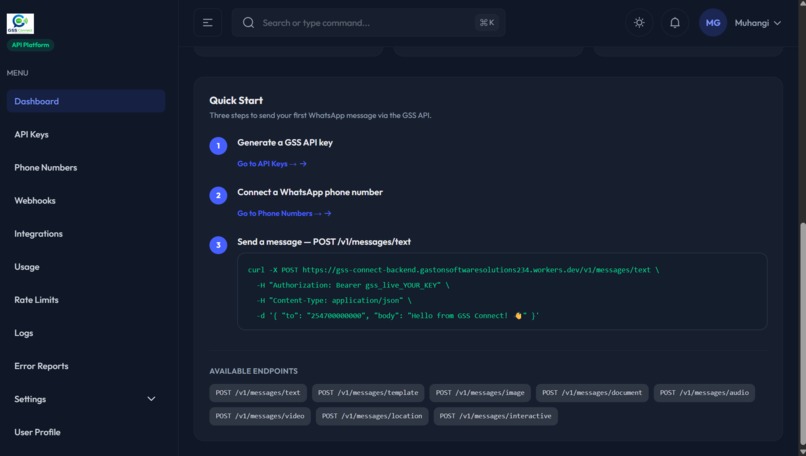
Task: Click the POST /v1/messages/interactive endpoint chip
Action: pyautogui.click(x=496, y=416)
